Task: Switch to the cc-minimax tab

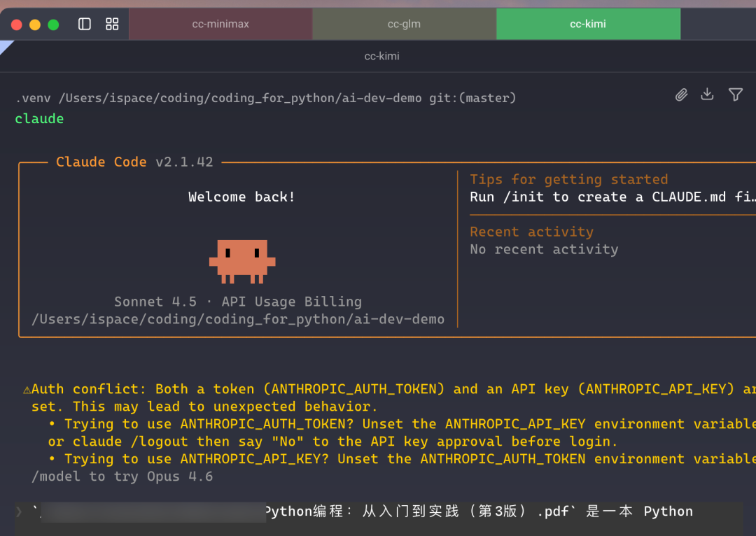Action: click(x=220, y=23)
